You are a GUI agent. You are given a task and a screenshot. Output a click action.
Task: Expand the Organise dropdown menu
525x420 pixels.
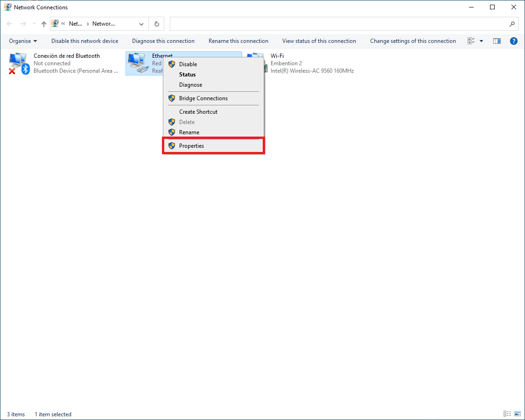(x=23, y=41)
